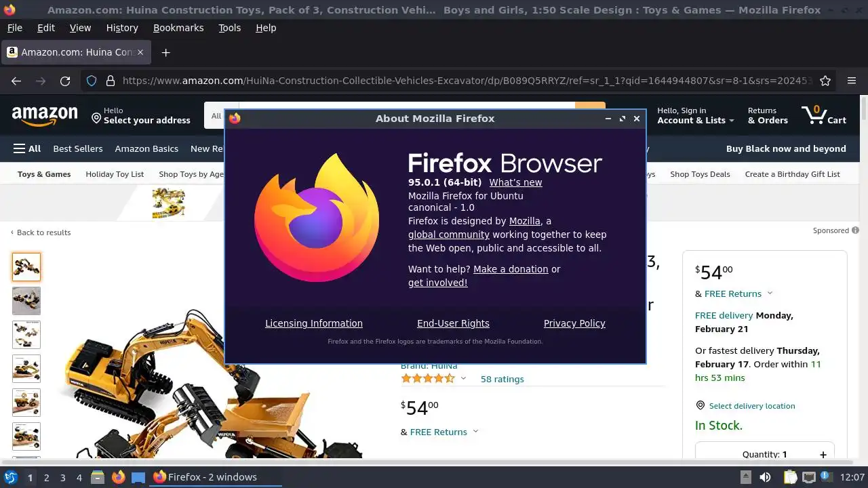The width and height of the screenshot is (868, 488).
Task: Open the shopping Cart icon
Action: pyautogui.click(x=823, y=115)
